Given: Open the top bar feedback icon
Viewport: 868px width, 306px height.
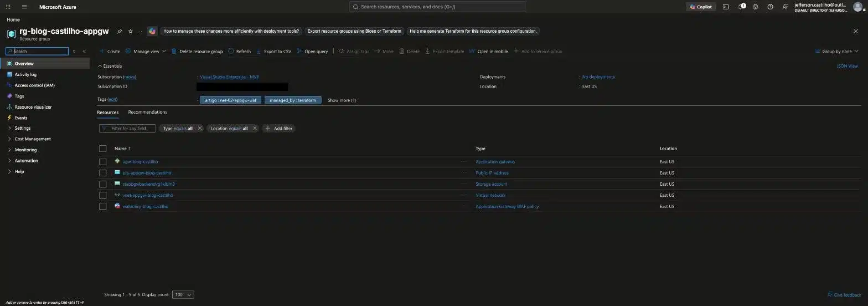Looking at the screenshot, I should (x=785, y=7).
